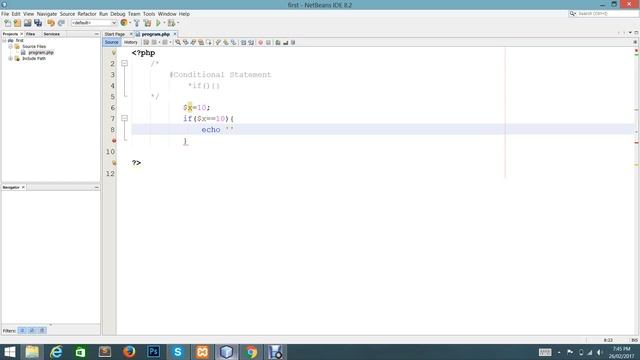Open the Debug Project dropdown arrow

(178, 23)
